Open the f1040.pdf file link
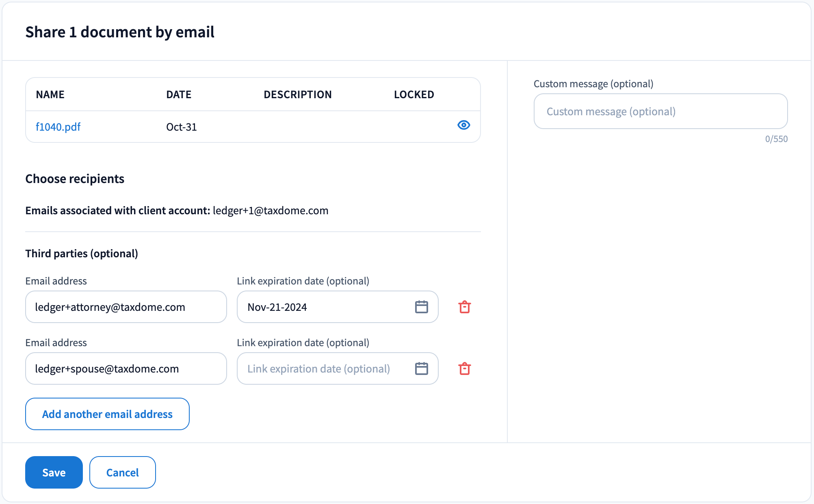The image size is (814, 504). (58, 127)
